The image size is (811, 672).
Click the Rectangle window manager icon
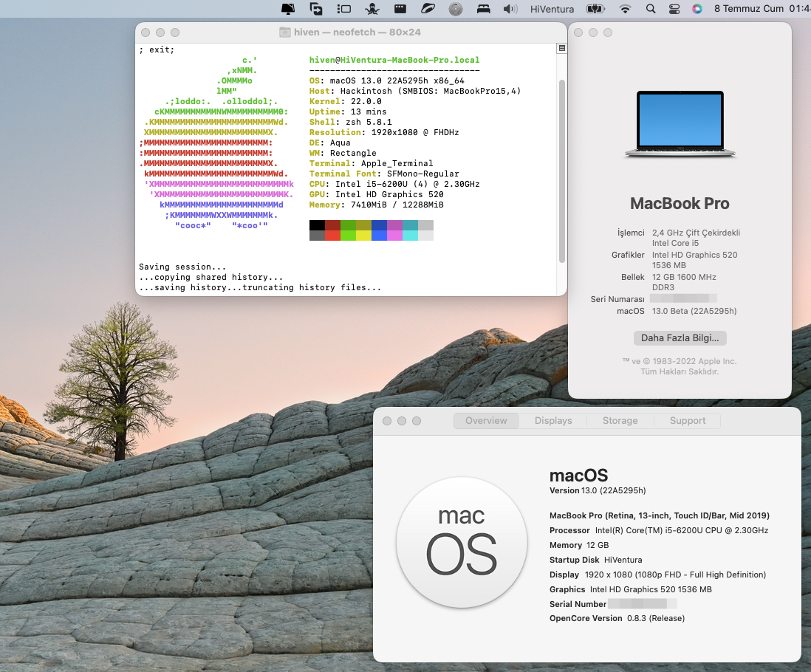(343, 9)
